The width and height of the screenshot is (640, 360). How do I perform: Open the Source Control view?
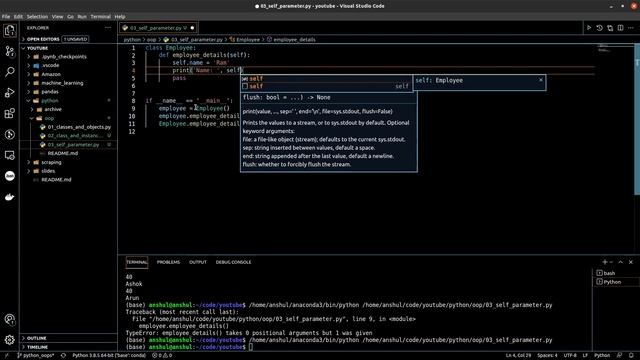[x=10, y=51]
